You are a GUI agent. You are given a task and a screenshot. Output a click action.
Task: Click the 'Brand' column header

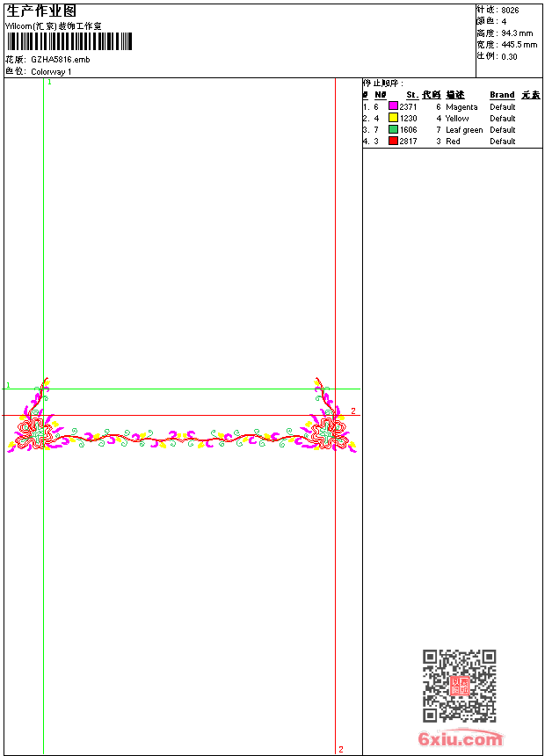coord(502,95)
